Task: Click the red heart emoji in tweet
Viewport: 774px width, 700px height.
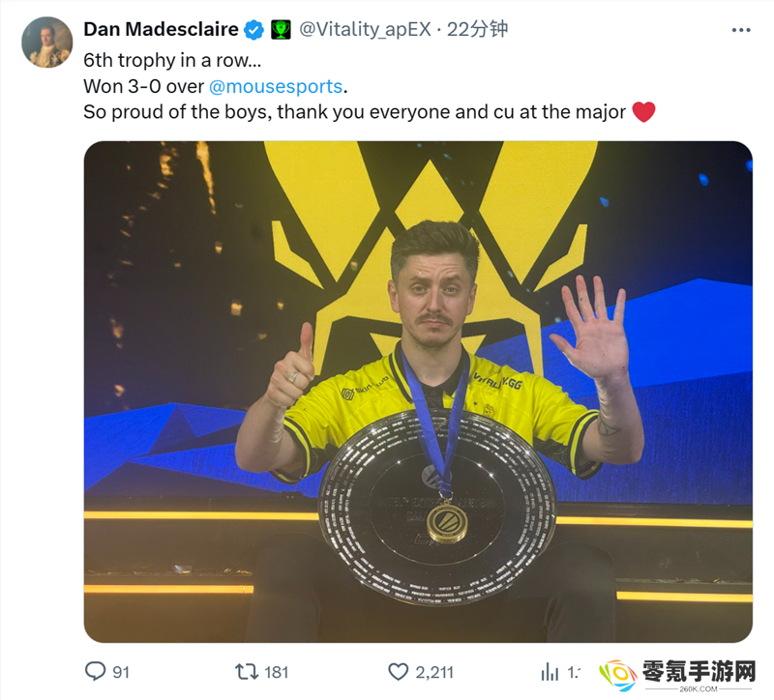Action: point(643,111)
